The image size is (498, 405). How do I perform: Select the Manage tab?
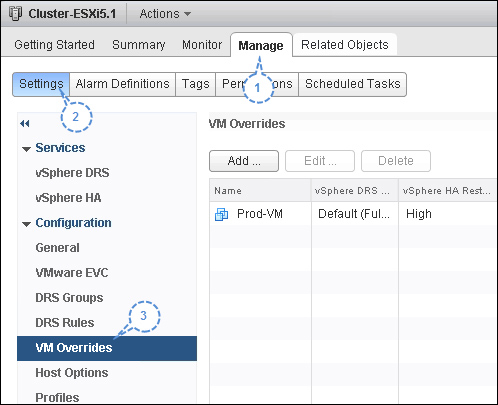[x=261, y=45]
